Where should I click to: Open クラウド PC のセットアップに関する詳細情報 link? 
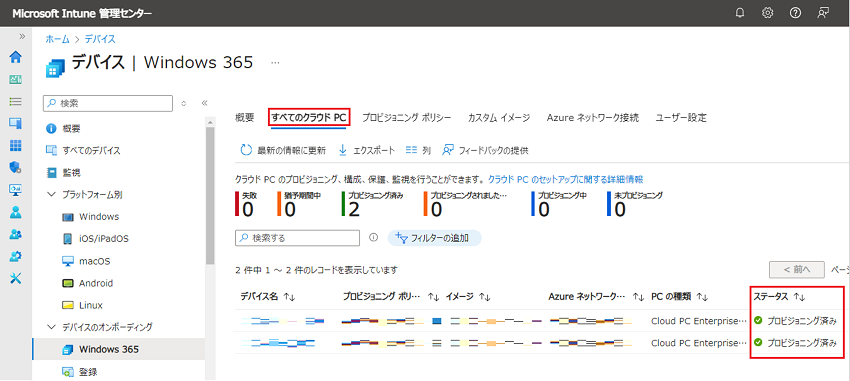565,179
